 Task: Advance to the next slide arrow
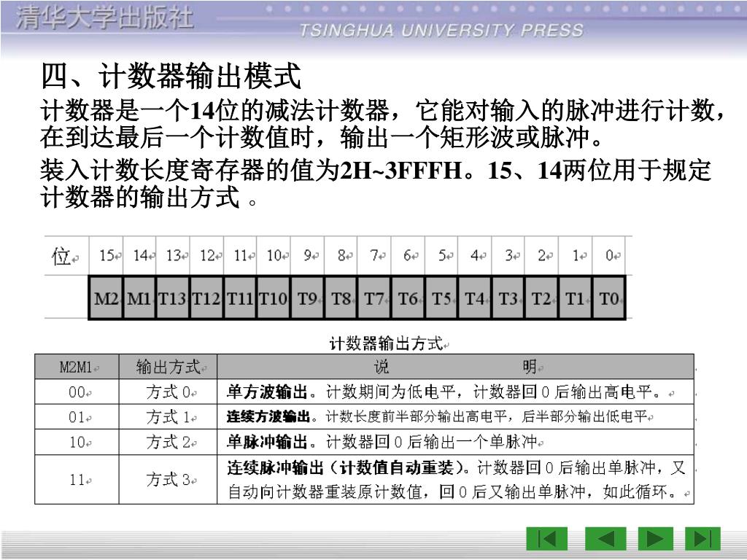[656, 539]
